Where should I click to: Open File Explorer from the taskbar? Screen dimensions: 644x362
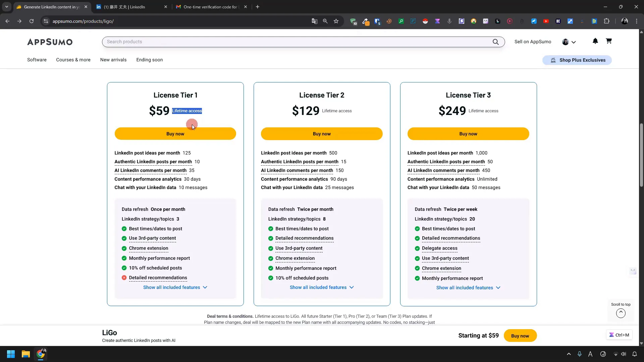pos(26,354)
